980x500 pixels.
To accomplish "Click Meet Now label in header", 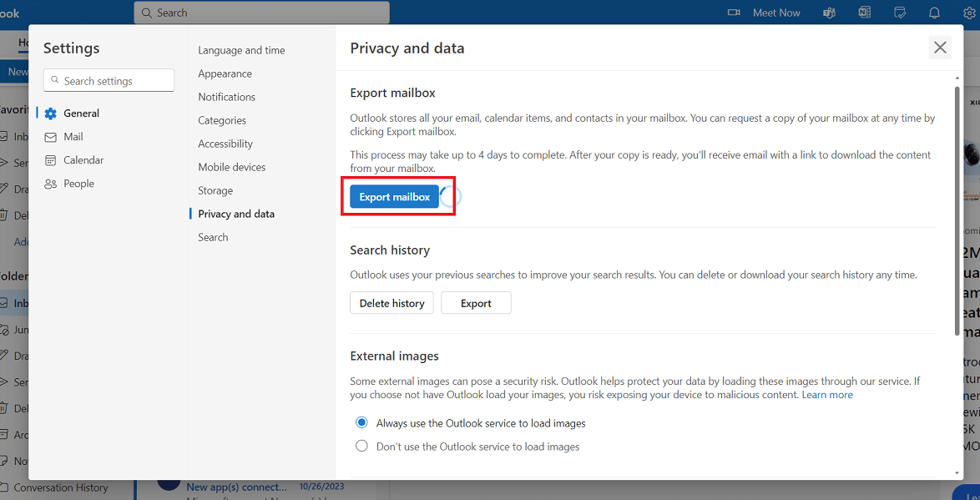I will click(776, 13).
